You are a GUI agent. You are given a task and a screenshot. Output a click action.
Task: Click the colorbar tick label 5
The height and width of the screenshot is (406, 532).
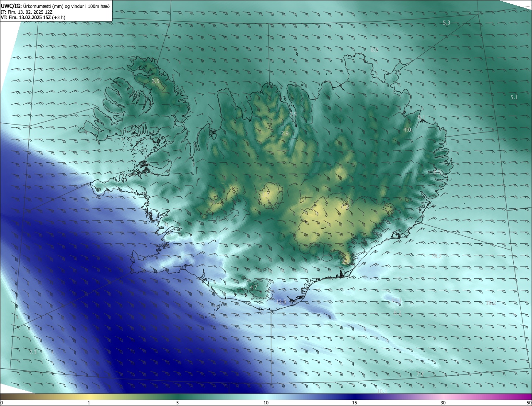tap(177, 403)
